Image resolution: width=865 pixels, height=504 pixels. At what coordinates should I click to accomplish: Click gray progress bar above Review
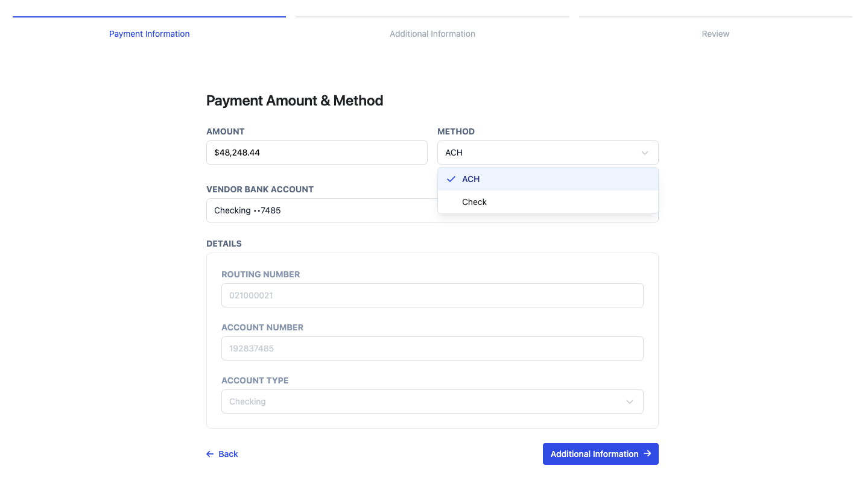click(x=715, y=17)
